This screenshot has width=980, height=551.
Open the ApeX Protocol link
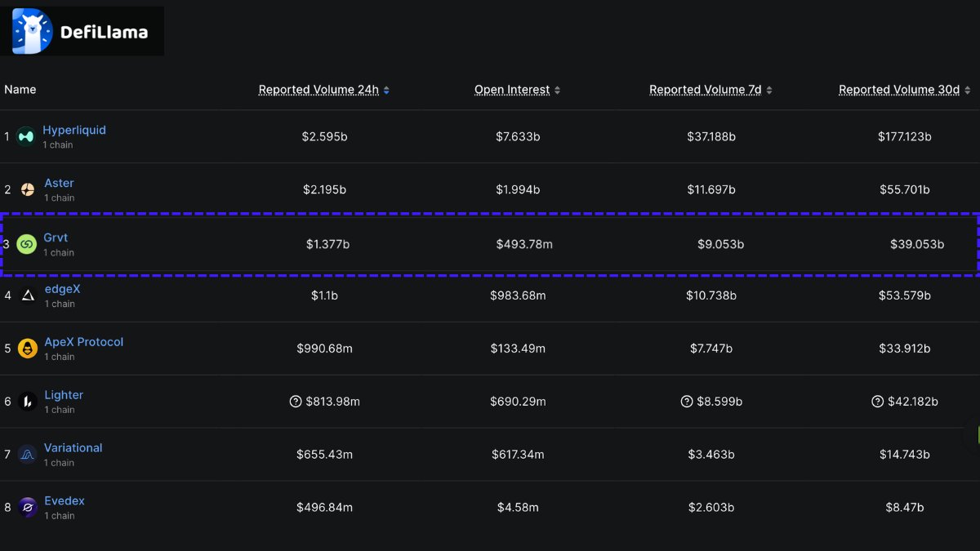(83, 342)
